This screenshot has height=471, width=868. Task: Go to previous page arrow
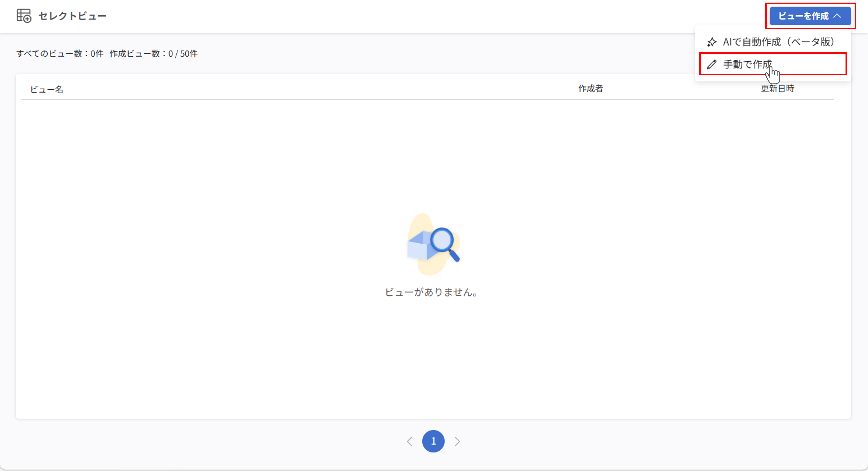(410, 441)
